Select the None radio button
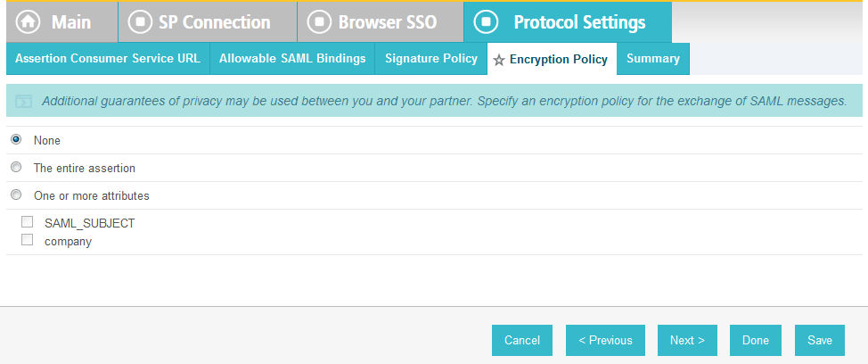868x364 pixels. (x=17, y=139)
